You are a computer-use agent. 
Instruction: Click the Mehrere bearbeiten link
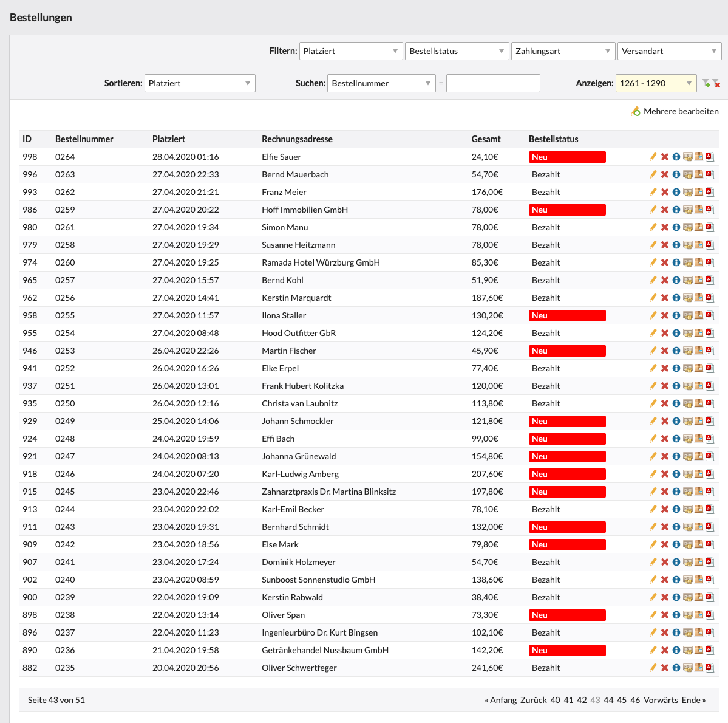(x=675, y=111)
